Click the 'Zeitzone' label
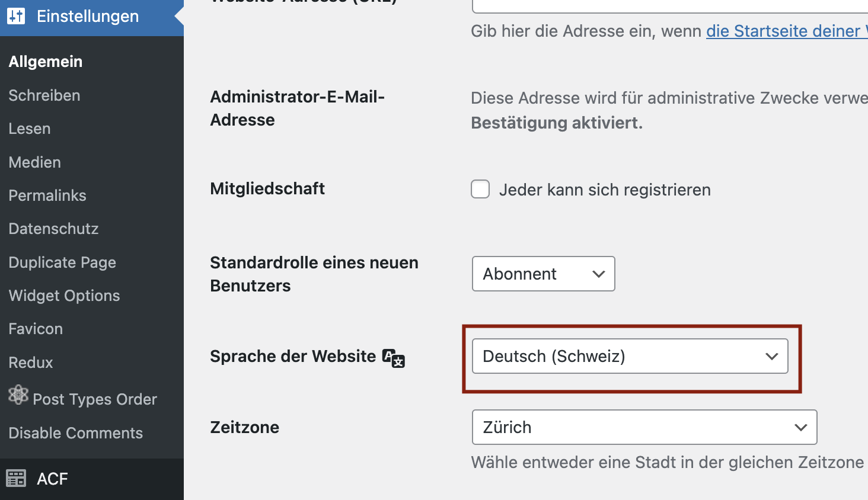The image size is (868, 500). click(x=244, y=427)
